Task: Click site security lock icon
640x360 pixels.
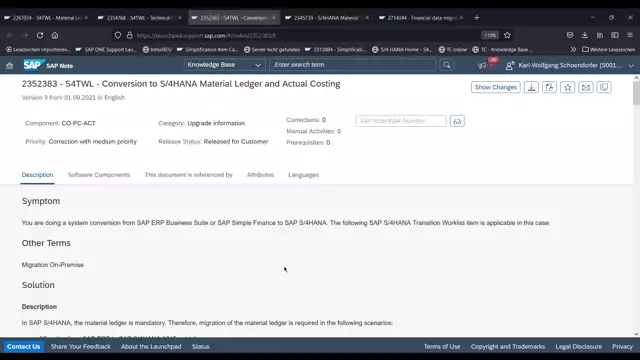Action: click(x=129, y=36)
